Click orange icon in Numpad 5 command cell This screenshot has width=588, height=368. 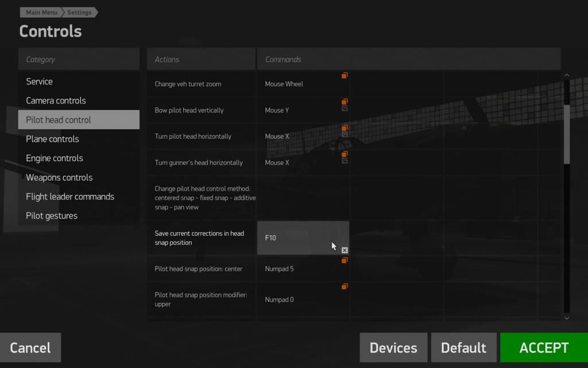pyautogui.click(x=345, y=260)
